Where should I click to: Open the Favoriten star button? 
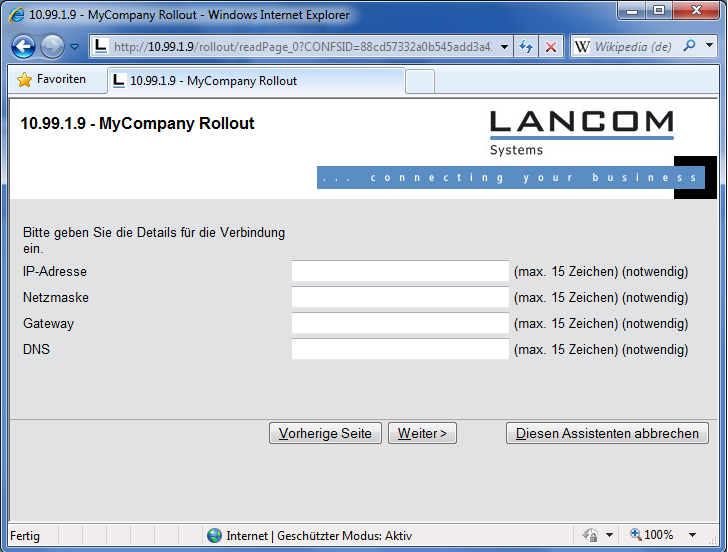pyautogui.click(x=52, y=80)
